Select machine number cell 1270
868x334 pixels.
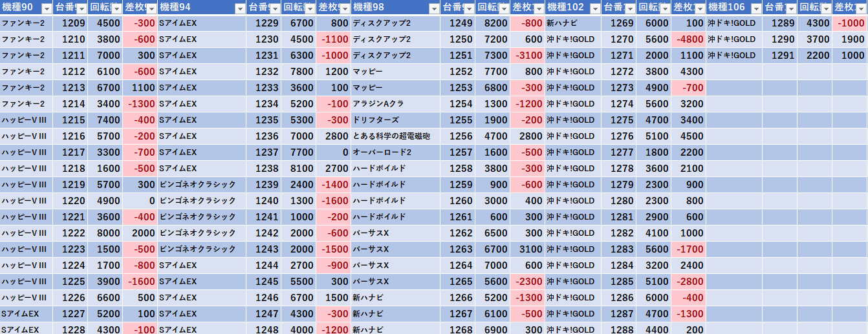(619, 39)
